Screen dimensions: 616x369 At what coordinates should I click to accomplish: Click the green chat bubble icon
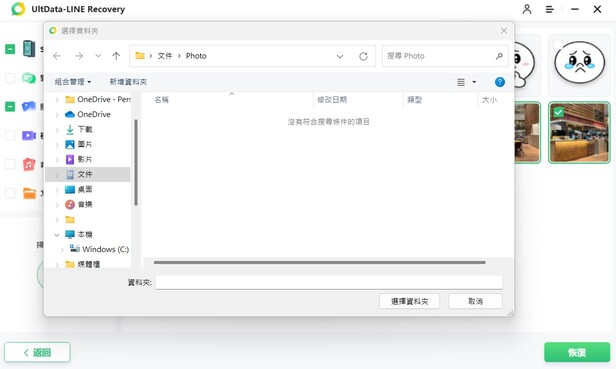pyautogui.click(x=29, y=78)
